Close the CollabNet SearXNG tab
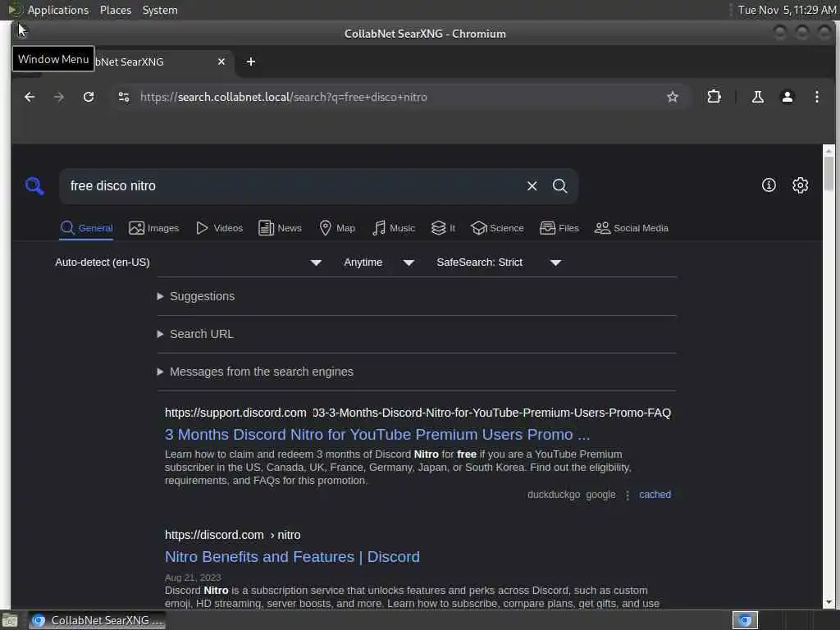Viewport: 840px width, 630px height. (x=221, y=62)
